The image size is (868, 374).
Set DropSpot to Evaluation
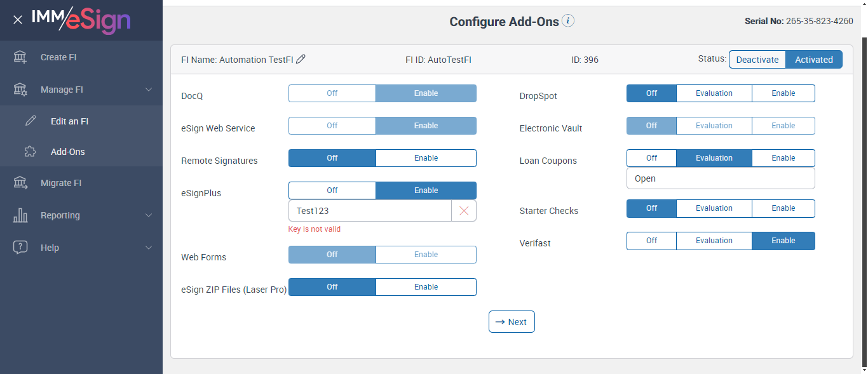point(714,93)
